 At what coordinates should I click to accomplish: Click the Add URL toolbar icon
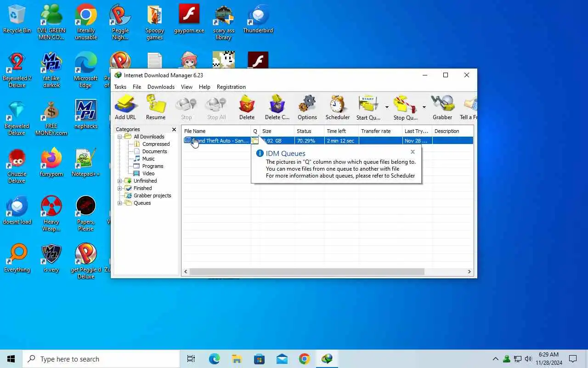(125, 107)
